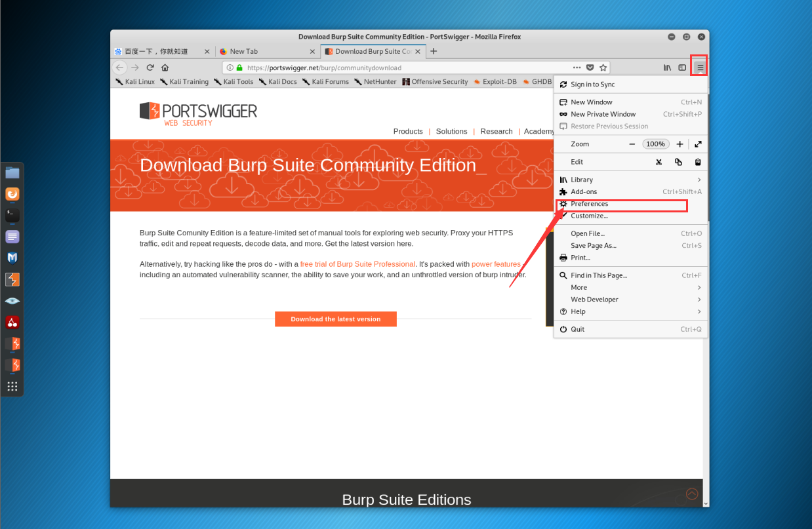Open the eye-shaped dock icon
The width and height of the screenshot is (812, 529).
click(12, 301)
